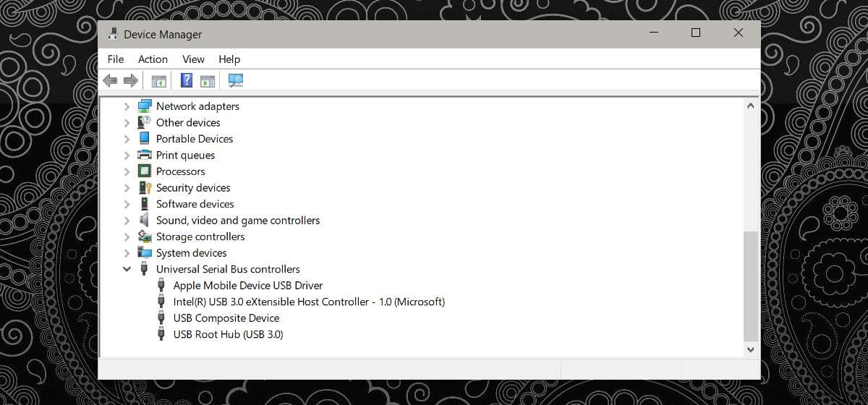Expand the Other devices category
Screen dimensions: 868x405
pyautogui.click(x=127, y=123)
